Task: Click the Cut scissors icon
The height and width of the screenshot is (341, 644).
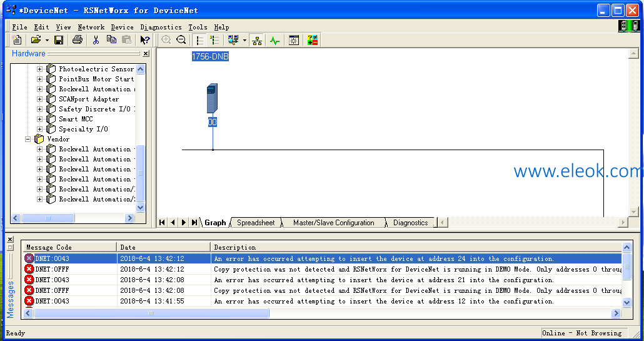Action: pyautogui.click(x=96, y=40)
